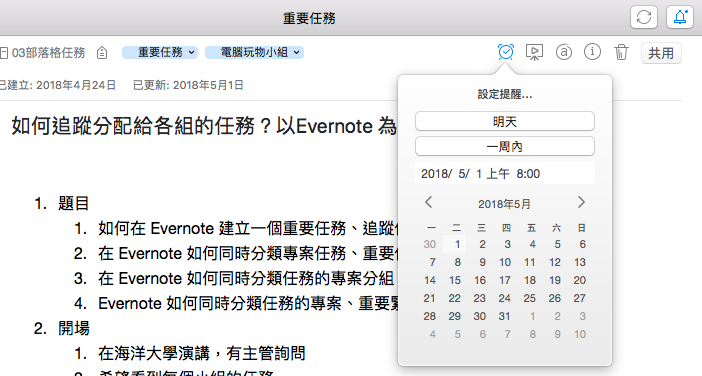This screenshot has height=376, width=702.
Task: Click the window title 重要任務
Action: (x=309, y=18)
